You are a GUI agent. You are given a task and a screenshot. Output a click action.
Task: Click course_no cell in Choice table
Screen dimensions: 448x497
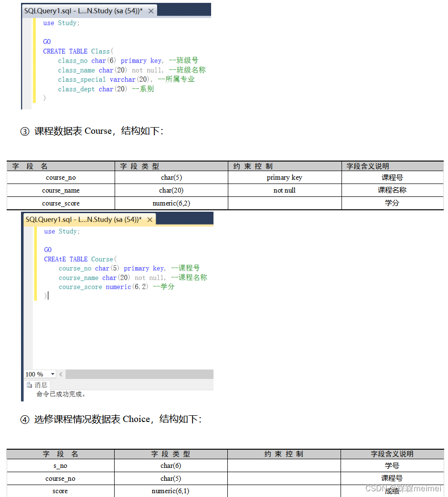tap(60, 479)
